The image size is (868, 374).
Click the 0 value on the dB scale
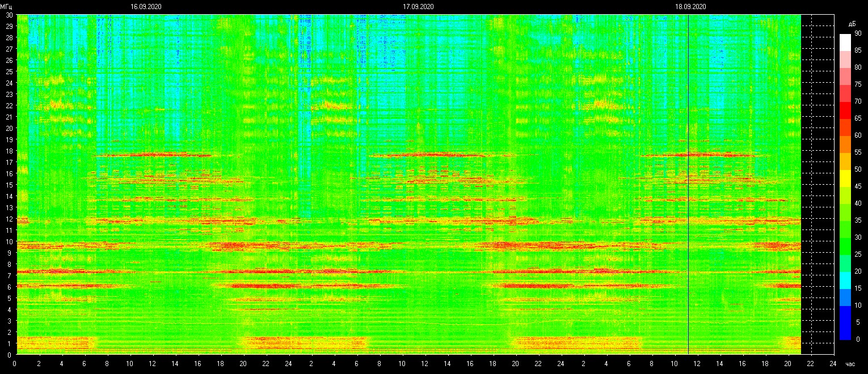click(858, 339)
